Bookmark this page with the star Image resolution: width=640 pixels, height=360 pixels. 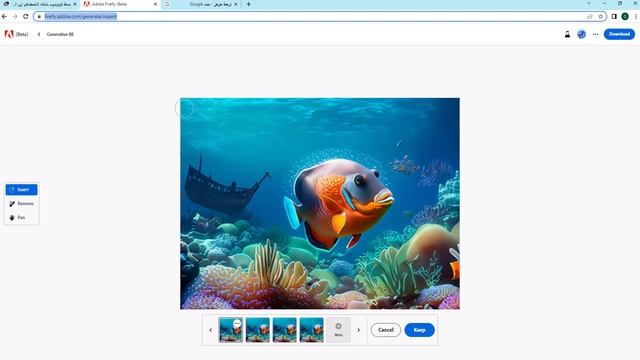(x=600, y=16)
